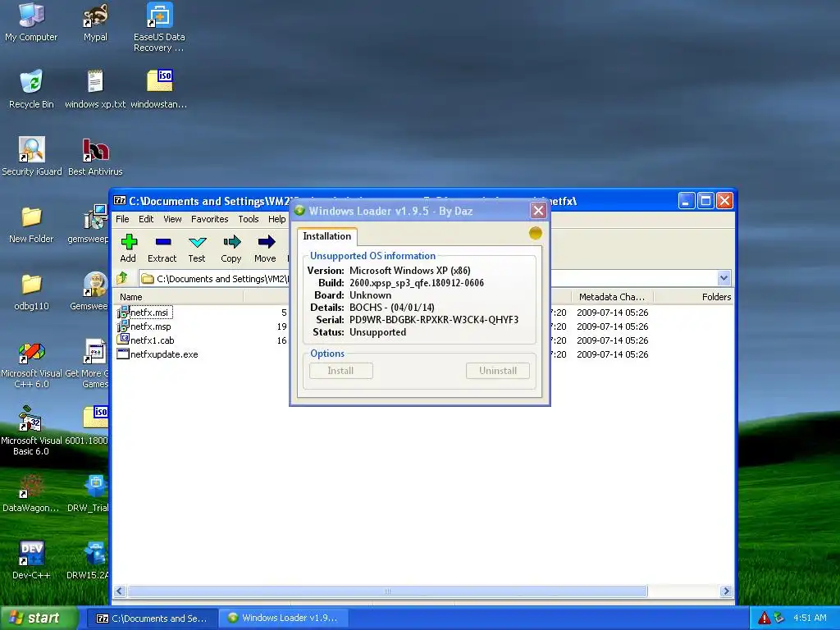The height and width of the screenshot is (630, 840).
Task: Select the Gemsweeper shortcut icon
Action: (89, 291)
